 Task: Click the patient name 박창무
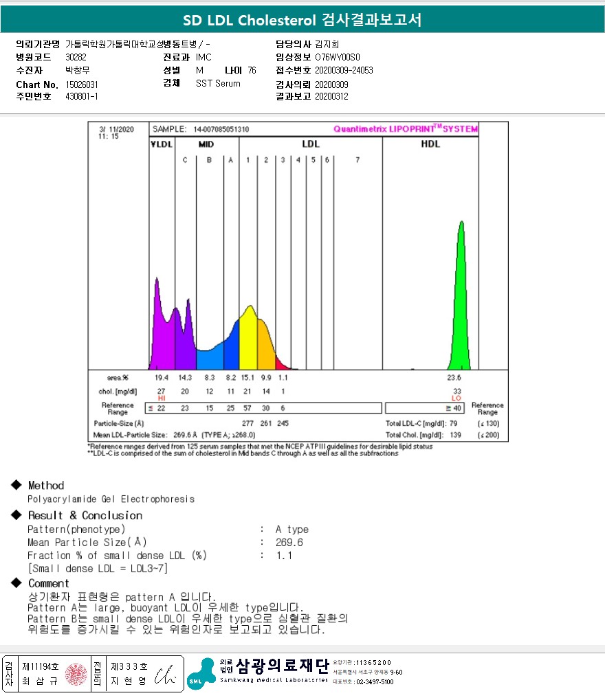pyautogui.click(x=77, y=70)
